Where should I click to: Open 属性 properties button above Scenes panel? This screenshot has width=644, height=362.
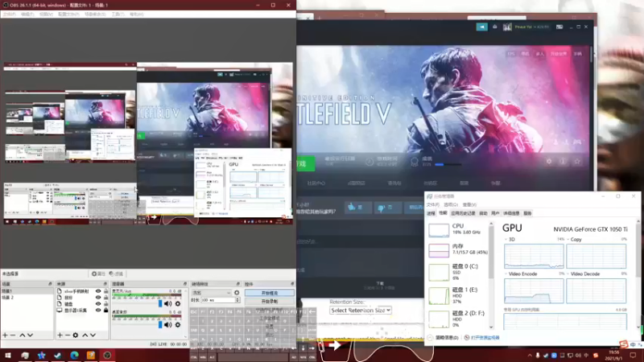coord(98,274)
